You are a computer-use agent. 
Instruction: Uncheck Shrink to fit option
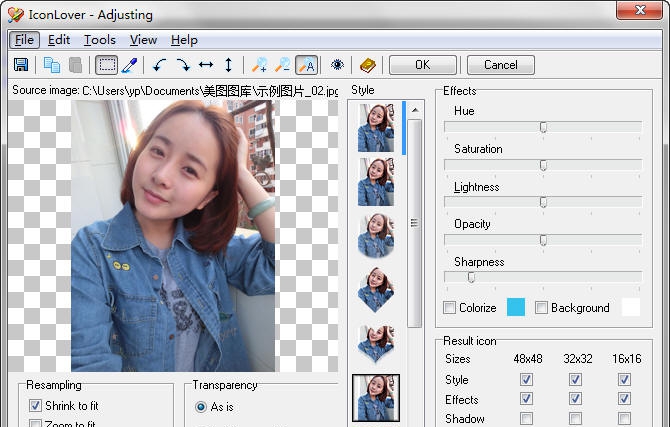[36, 406]
